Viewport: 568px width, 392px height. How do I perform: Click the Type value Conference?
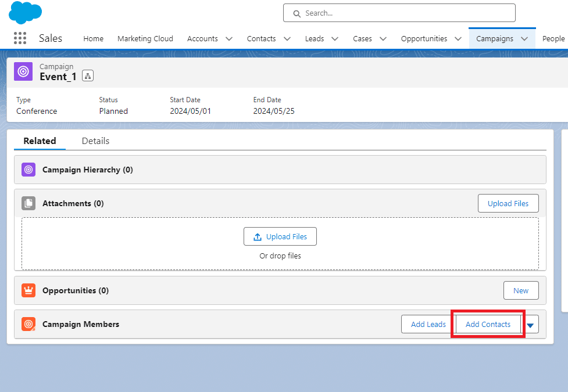37,111
